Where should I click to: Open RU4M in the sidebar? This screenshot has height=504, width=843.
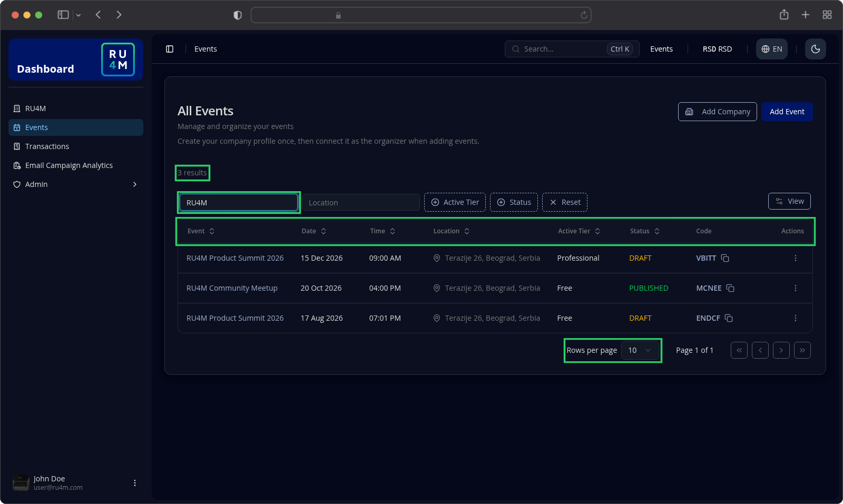pos(76,108)
